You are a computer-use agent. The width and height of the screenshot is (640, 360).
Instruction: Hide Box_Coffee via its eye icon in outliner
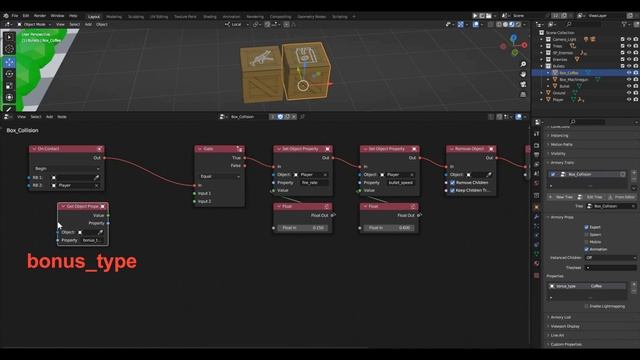[x=629, y=73]
